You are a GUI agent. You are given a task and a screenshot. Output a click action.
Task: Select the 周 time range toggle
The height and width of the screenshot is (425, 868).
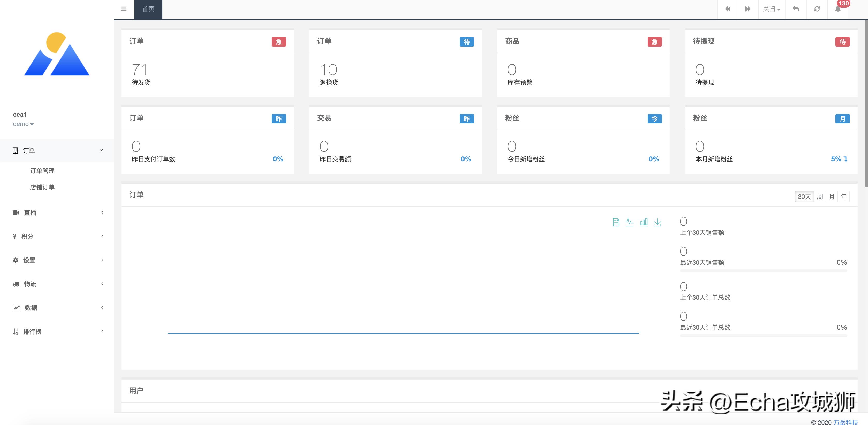pyautogui.click(x=820, y=196)
